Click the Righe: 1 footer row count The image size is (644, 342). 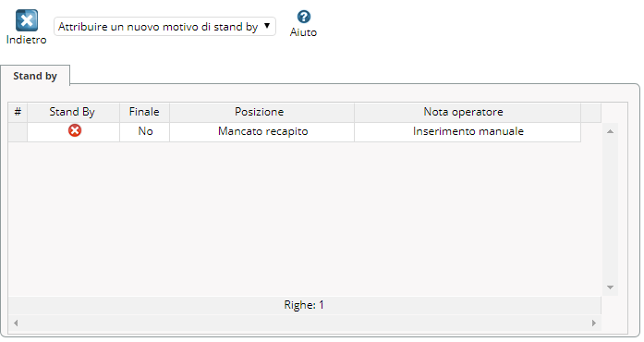(x=304, y=305)
